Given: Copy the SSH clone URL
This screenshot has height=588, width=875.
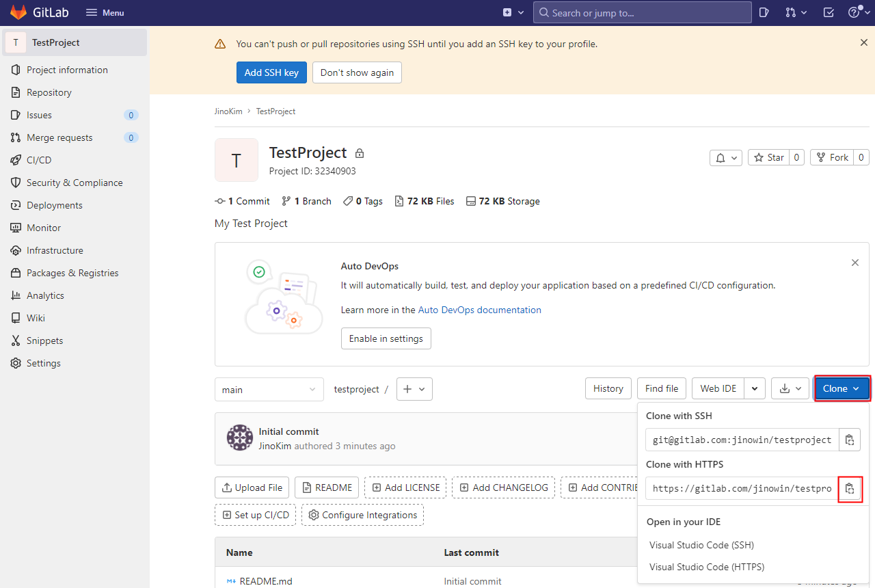Looking at the screenshot, I should click(x=850, y=440).
